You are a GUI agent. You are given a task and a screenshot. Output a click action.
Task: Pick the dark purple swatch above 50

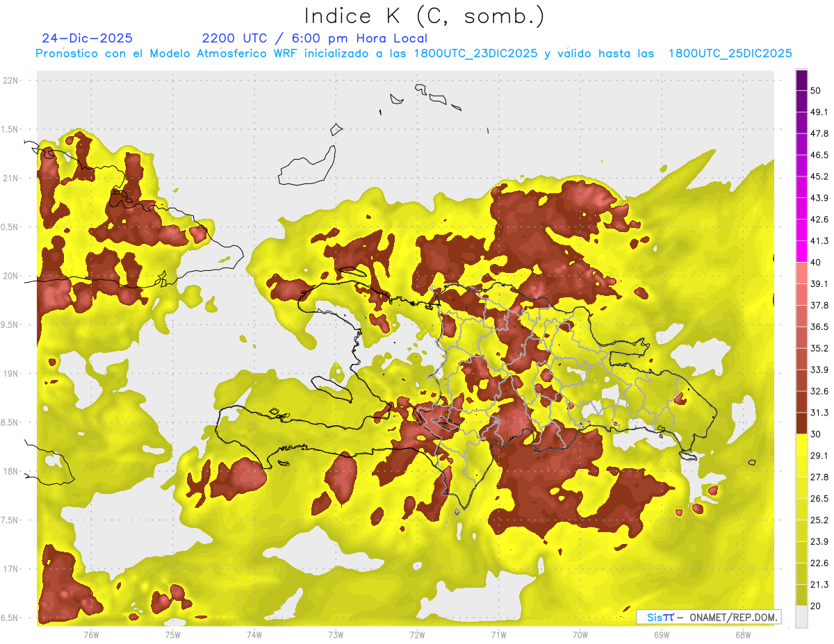801,81
